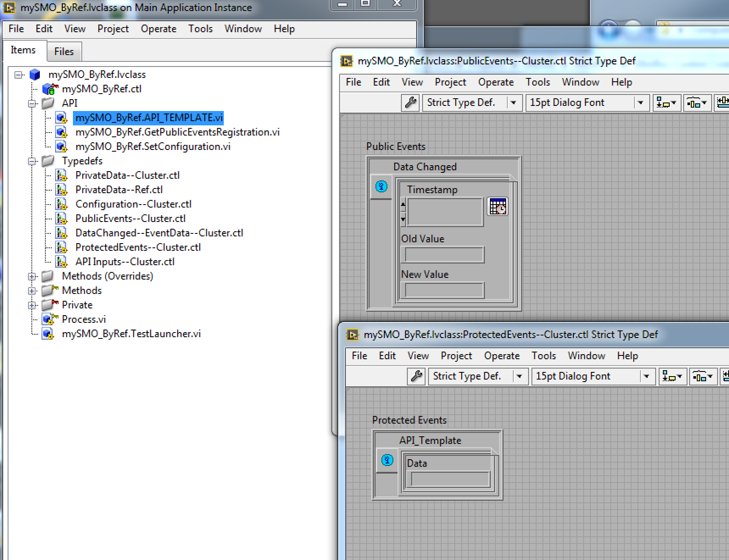This screenshot has width=729, height=560.
Task: Open 15pt Dialog Font dropdown in ProtectedEvents window
Action: pos(593,376)
